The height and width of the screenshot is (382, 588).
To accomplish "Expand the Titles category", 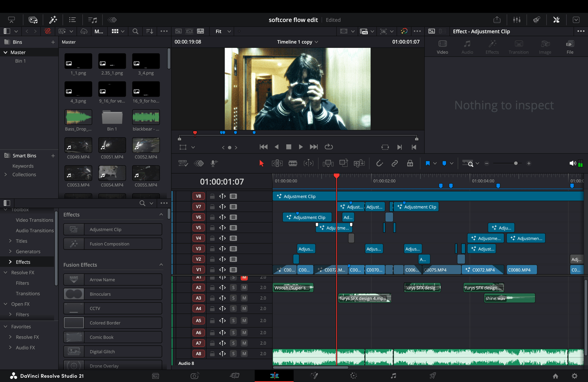I will point(10,241).
